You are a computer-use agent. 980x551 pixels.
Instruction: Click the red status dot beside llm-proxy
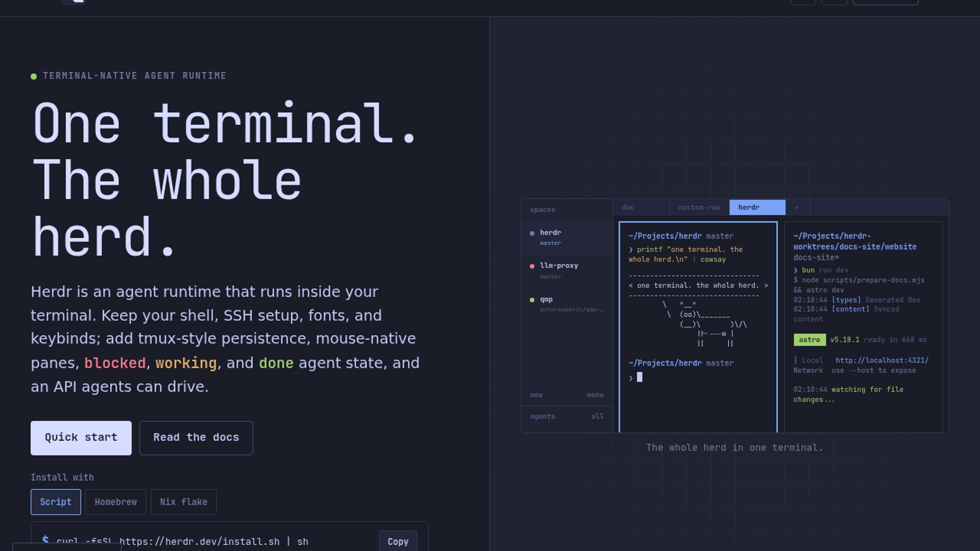(x=532, y=266)
